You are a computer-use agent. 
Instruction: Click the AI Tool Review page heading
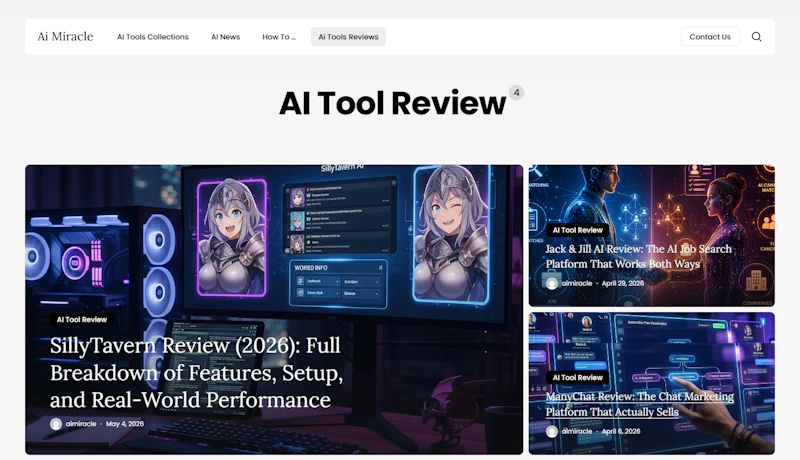(392, 103)
